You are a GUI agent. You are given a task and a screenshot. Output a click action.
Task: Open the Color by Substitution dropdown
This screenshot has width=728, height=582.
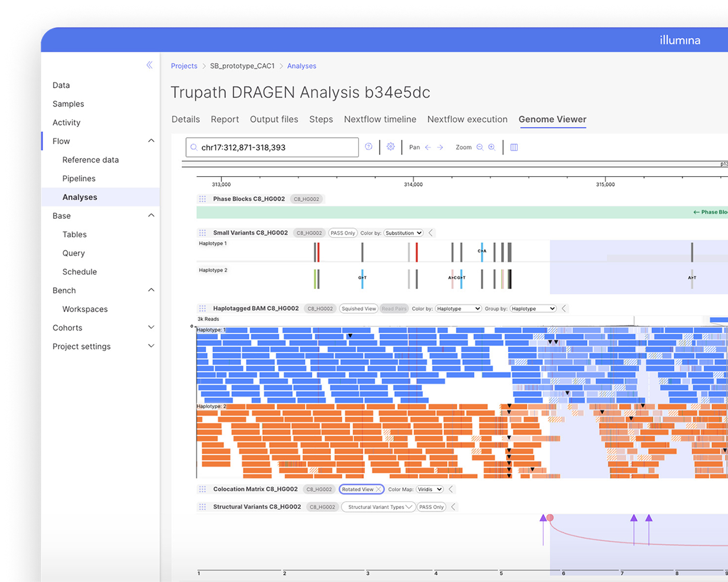coord(403,233)
